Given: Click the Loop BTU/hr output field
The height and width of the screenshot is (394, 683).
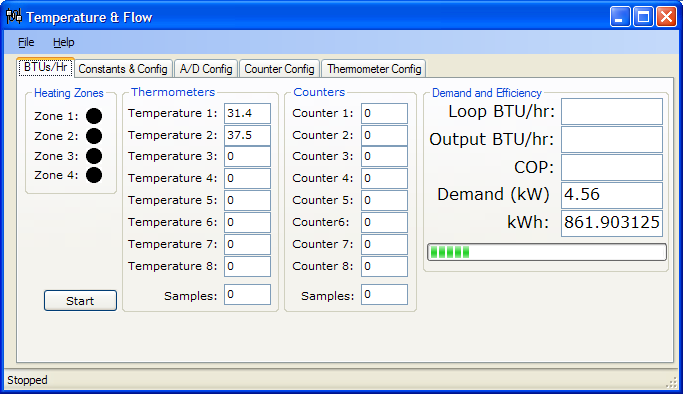Looking at the screenshot, I should click(612, 111).
